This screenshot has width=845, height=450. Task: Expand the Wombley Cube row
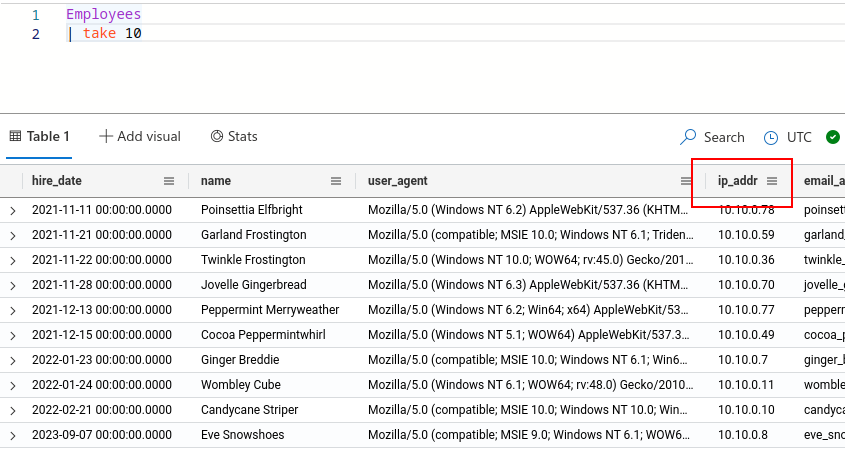pyautogui.click(x=13, y=386)
